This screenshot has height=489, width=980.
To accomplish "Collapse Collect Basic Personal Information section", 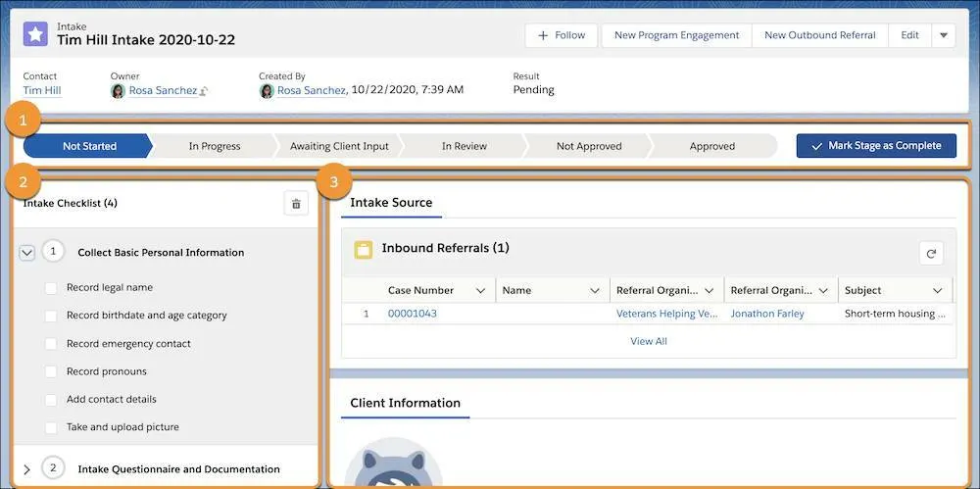I will pyautogui.click(x=26, y=253).
